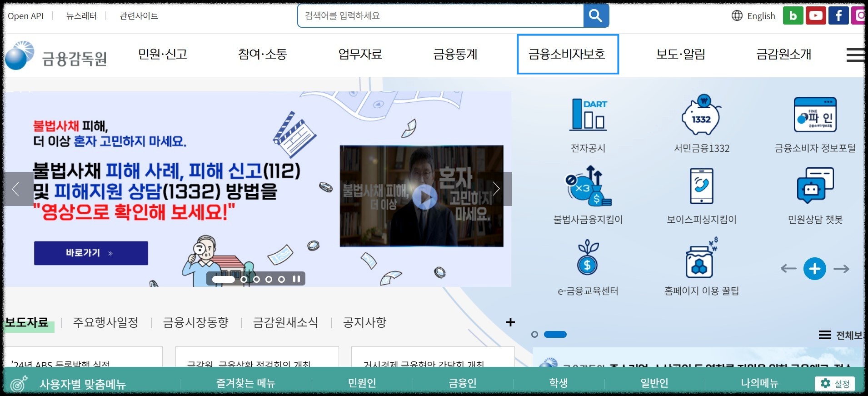
Task: Select the third banner slide dot
Action: 257,279
